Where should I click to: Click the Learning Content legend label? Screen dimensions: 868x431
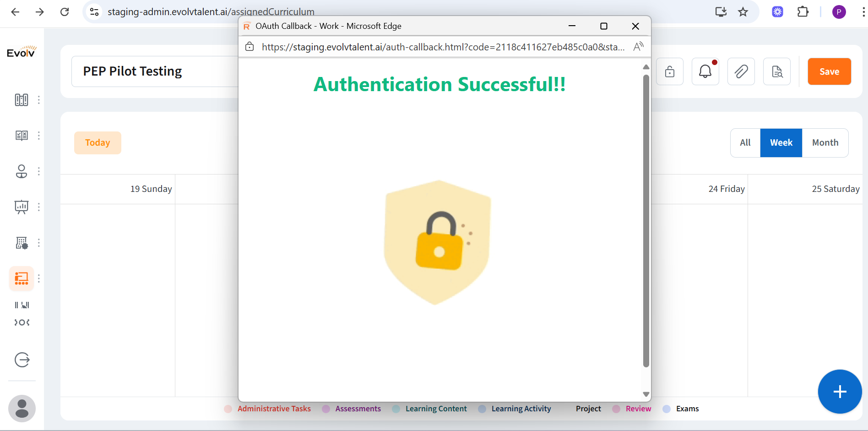point(436,409)
